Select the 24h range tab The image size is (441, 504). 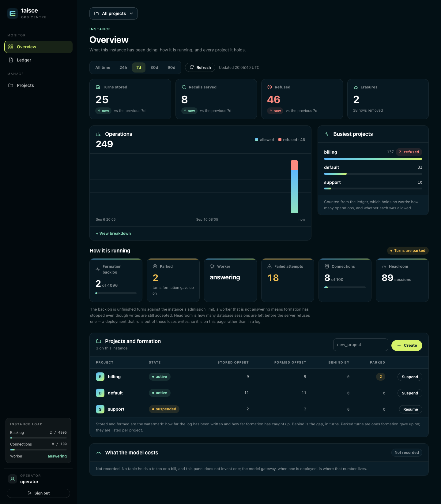pyautogui.click(x=123, y=67)
